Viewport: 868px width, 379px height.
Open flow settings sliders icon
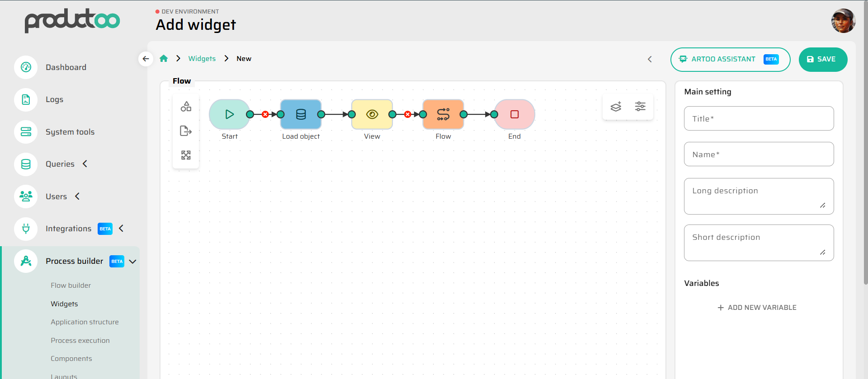click(x=640, y=107)
